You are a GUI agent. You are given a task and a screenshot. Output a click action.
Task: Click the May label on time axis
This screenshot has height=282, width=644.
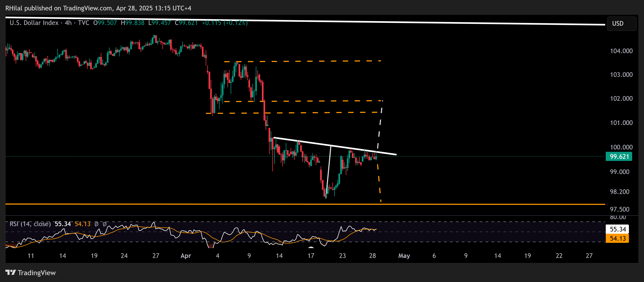[404, 256]
